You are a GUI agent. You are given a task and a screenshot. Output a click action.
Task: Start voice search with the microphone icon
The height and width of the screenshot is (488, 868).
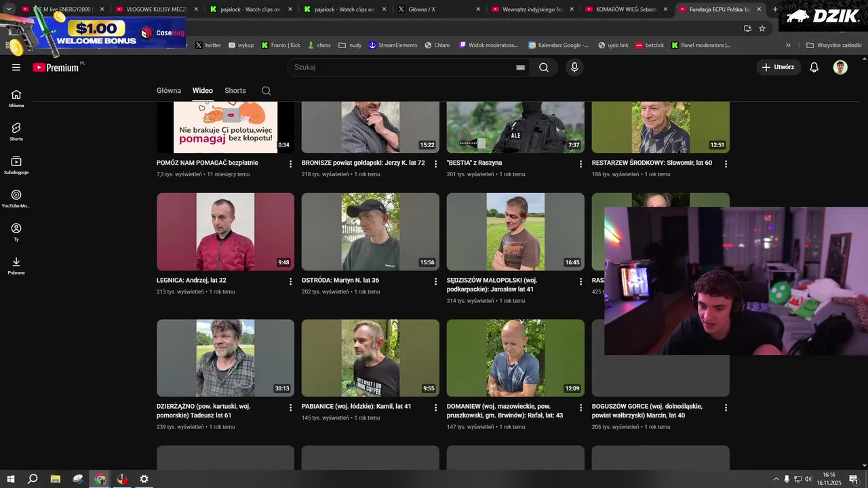point(574,67)
